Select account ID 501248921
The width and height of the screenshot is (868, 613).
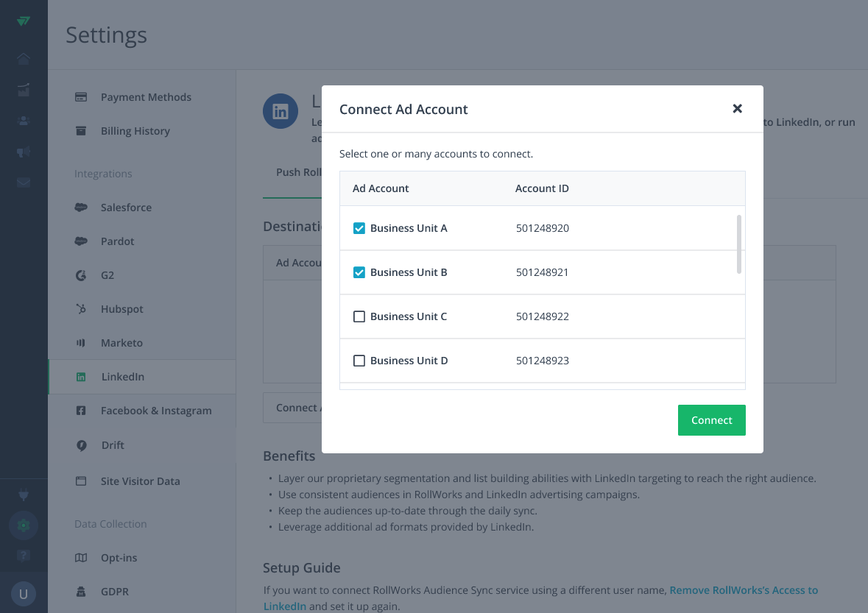(543, 272)
